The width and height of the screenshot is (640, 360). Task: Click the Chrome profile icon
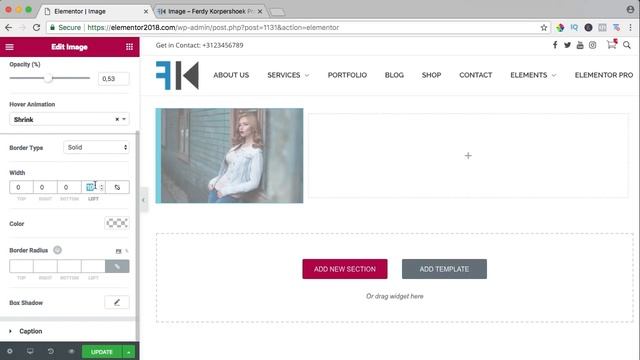click(x=631, y=9)
